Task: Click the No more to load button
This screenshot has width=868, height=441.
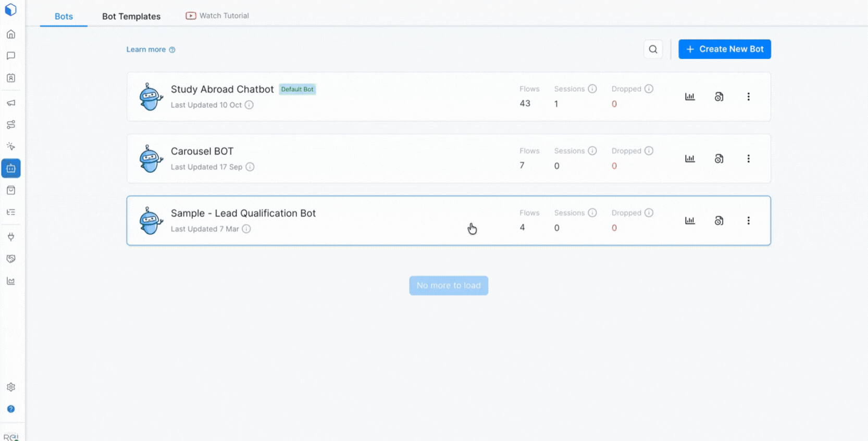Action: click(449, 285)
